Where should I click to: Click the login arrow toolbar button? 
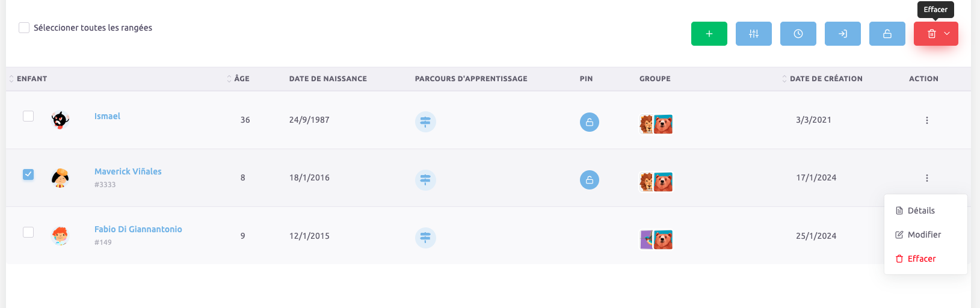(x=842, y=34)
